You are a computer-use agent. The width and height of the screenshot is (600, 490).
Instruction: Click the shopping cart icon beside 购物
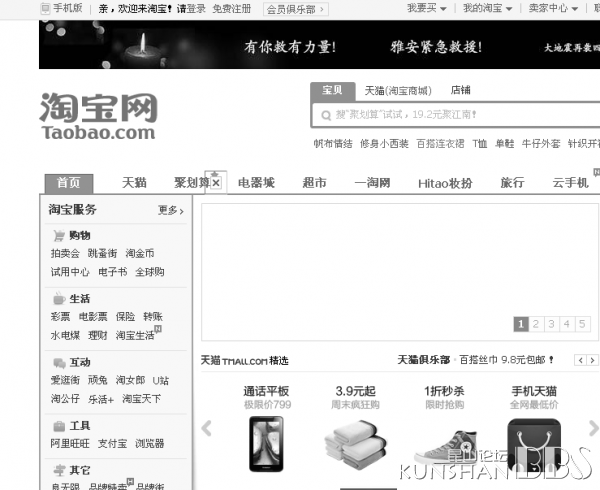point(59,235)
